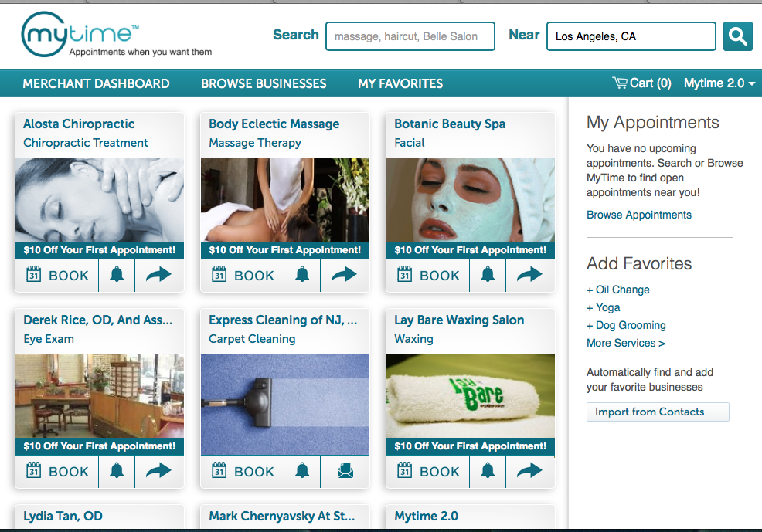
Task: Click the Waxing service link
Action: [413, 339]
